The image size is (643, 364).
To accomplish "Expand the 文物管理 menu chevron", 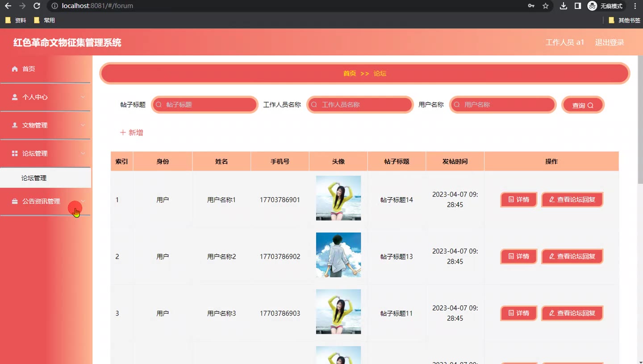I will coord(83,125).
